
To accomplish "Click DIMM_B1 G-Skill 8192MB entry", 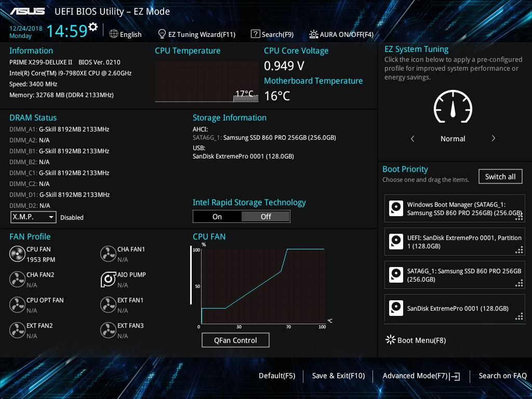I will pos(59,151).
